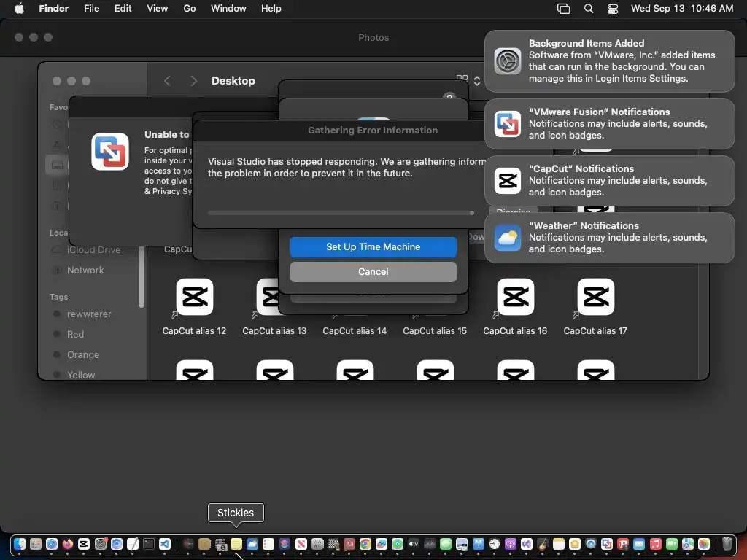Screen dimensions: 747x560
Task: Open the purple Visual Studio Dock icon
Action: click(527, 544)
